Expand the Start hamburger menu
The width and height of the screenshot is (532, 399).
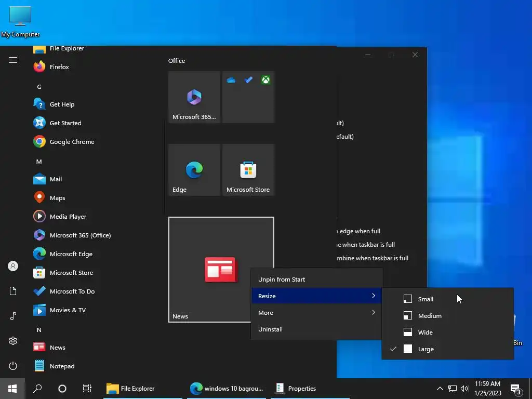(13, 60)
